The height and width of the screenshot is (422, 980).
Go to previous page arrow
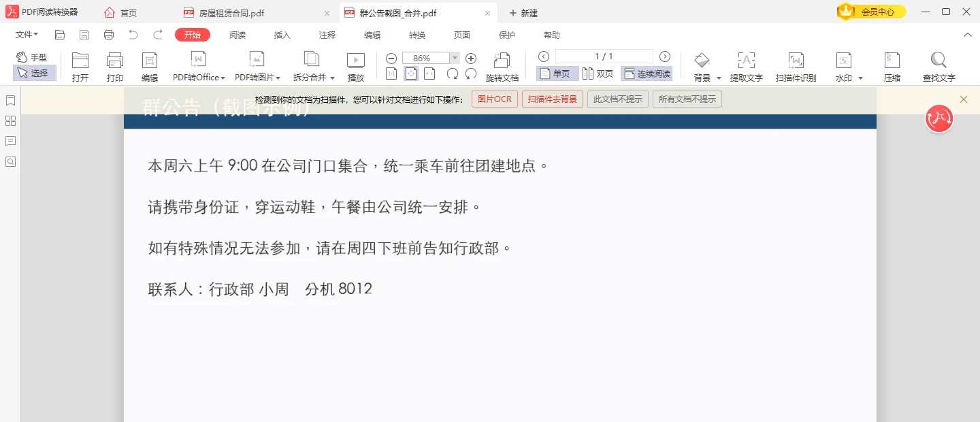(x=544, y=56)
